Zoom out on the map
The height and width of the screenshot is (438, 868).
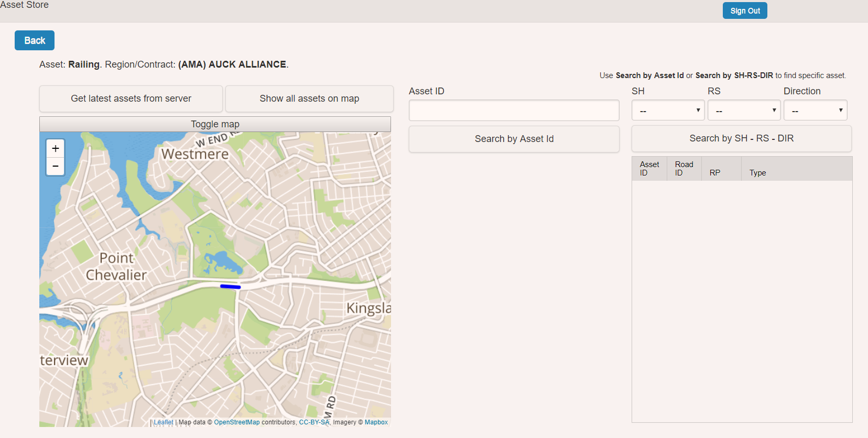56,167
